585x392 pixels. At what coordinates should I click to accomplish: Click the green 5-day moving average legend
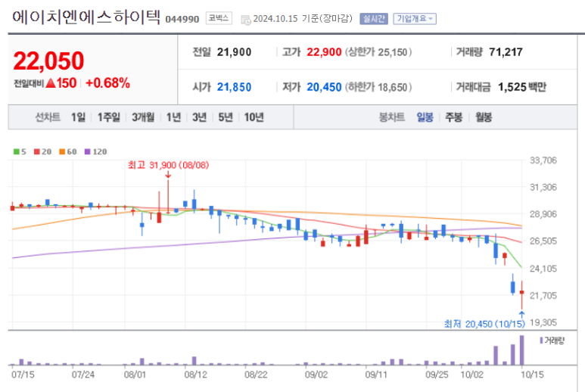pos(20,152)
